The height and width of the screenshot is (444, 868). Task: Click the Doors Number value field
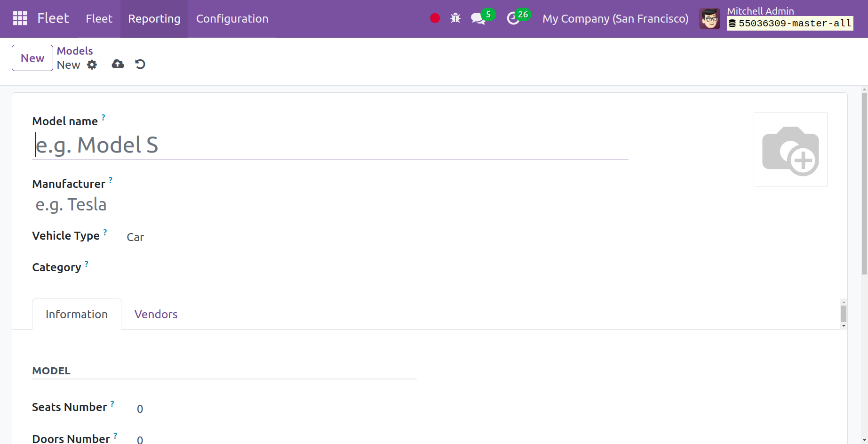pos(275,439)
